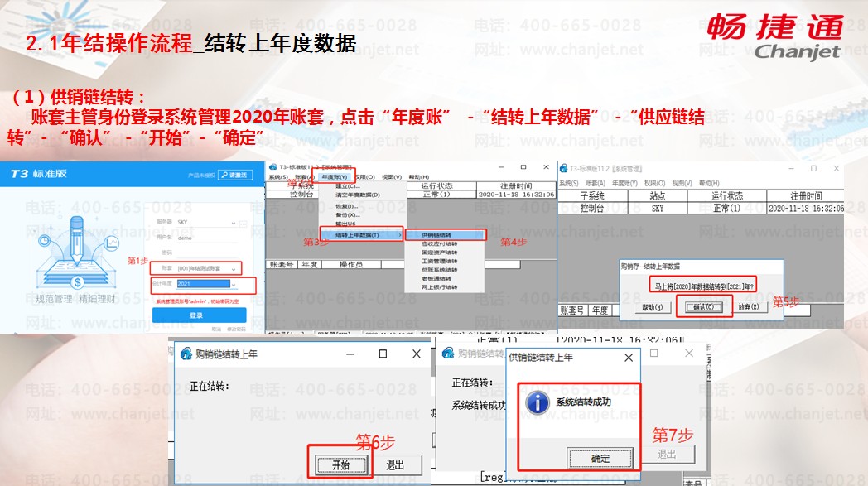The width and height of the screenshot is (868, 486).
Task: Select 清空年度数据(D) menu entry
Action: [358, 195]
